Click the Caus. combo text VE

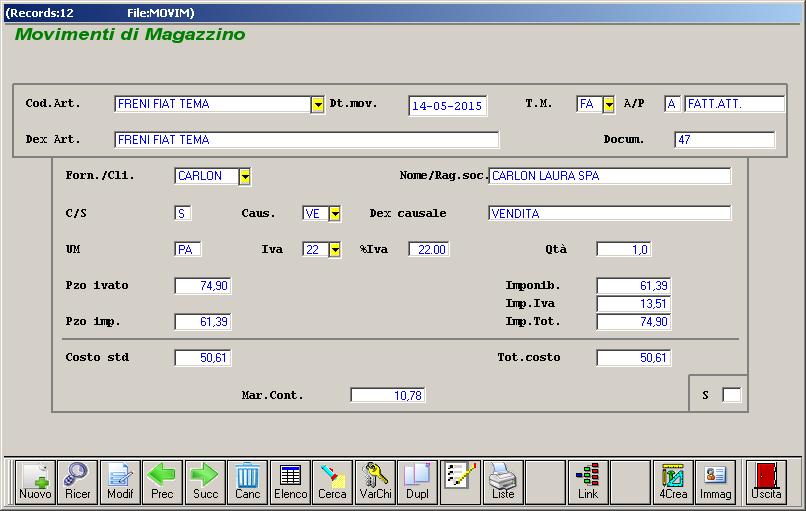pos(313,213)
